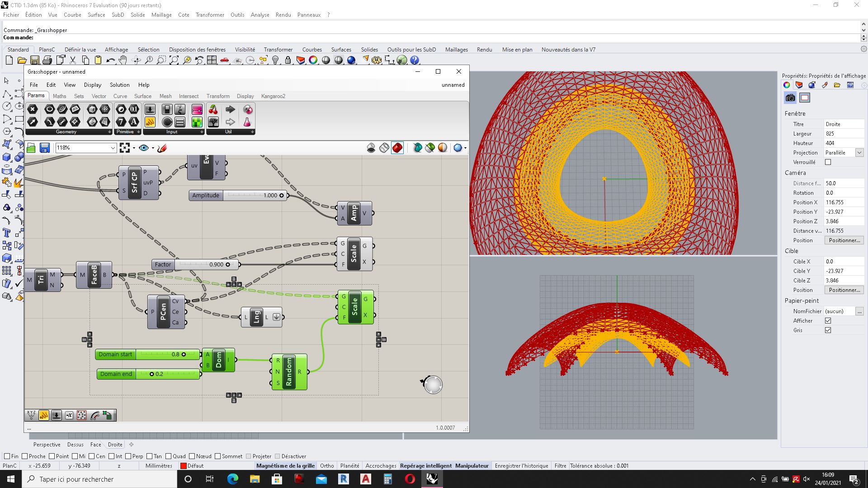868x488 pixels.
Task: Click the Grasshopper launcher icon in Rhino toolbar
Action: click(402, 60)
